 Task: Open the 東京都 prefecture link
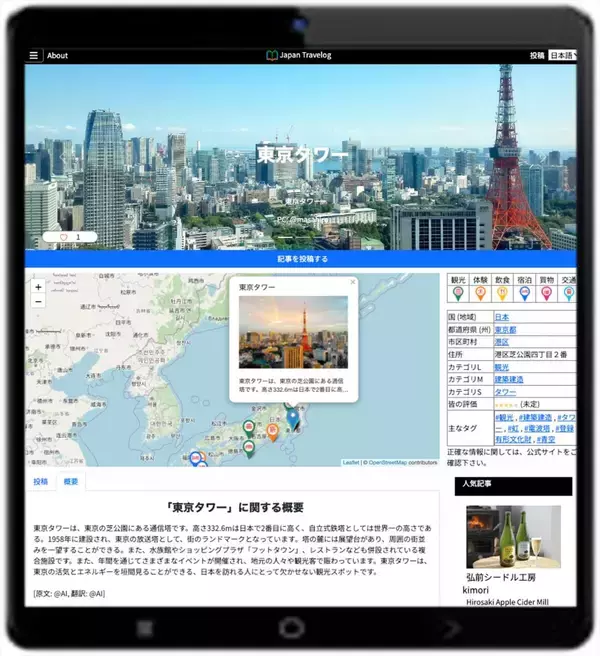click(x=505, y=330)
